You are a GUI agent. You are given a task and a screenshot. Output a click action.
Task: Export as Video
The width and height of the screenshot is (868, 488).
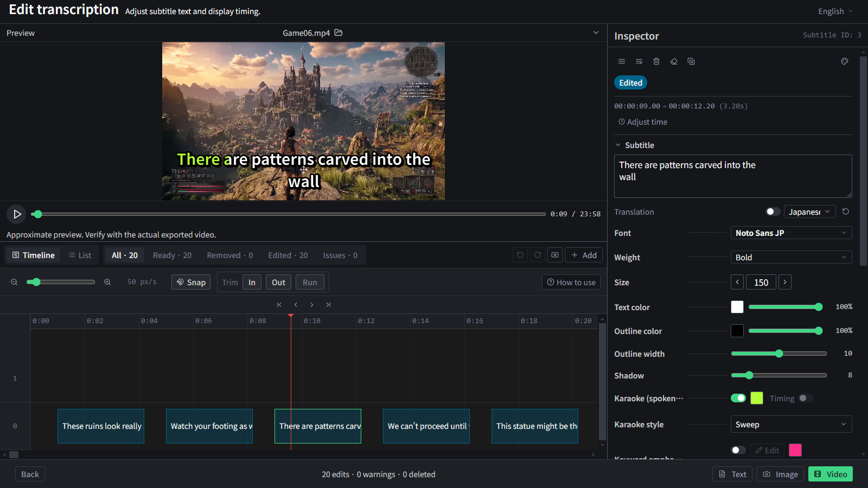[831, 474]
